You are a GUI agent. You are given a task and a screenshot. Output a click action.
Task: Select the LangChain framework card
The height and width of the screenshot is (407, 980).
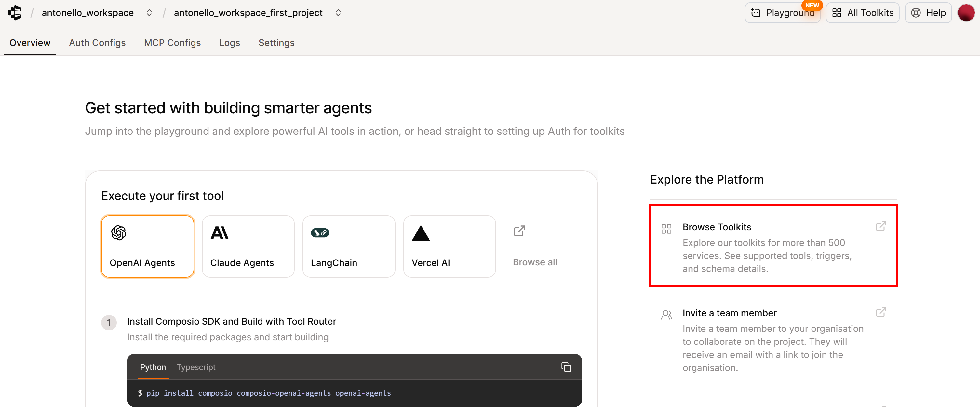[x=348, y=246]
